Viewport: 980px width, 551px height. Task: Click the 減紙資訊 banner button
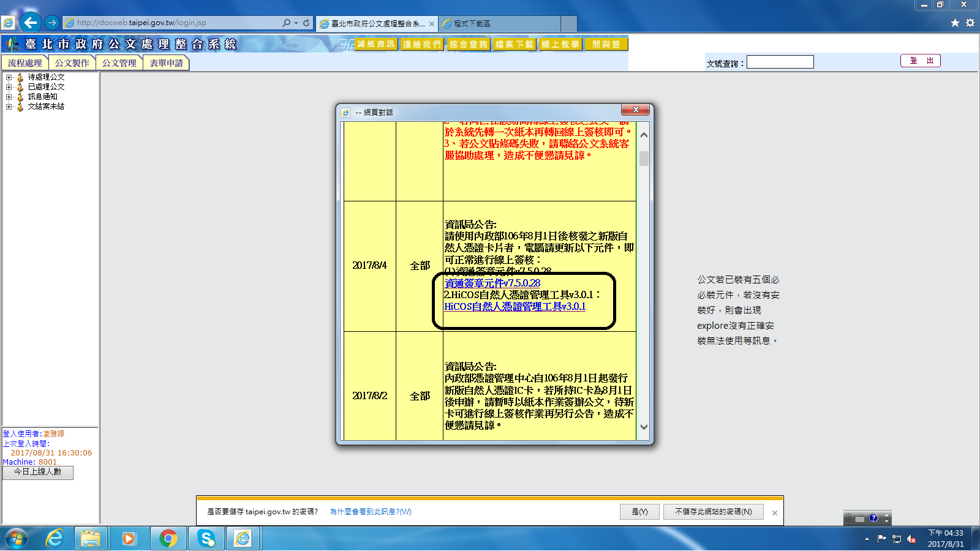click(x=376, y=44)
